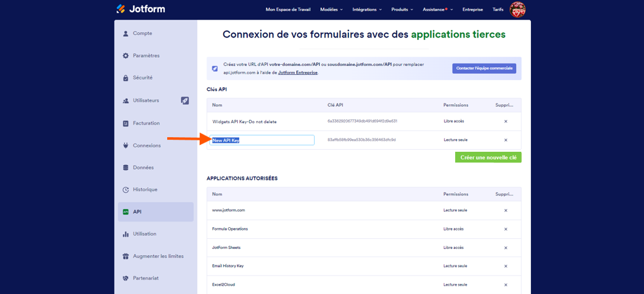The image size is (644, 294).
Task: Click the Augmenter les limites gift icon
Action: tap(126, 257)
